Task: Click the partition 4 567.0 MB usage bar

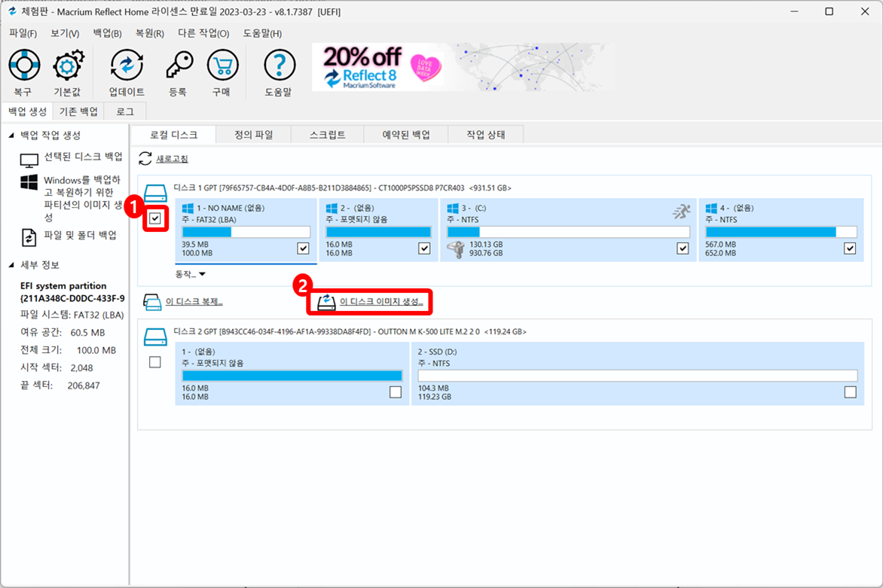Action: pos(781,232)
